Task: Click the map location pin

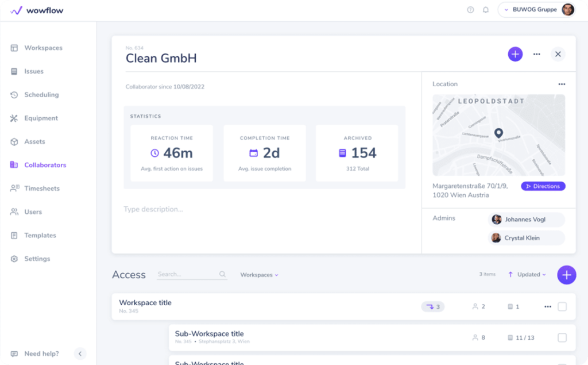Action: pos(498,133)
